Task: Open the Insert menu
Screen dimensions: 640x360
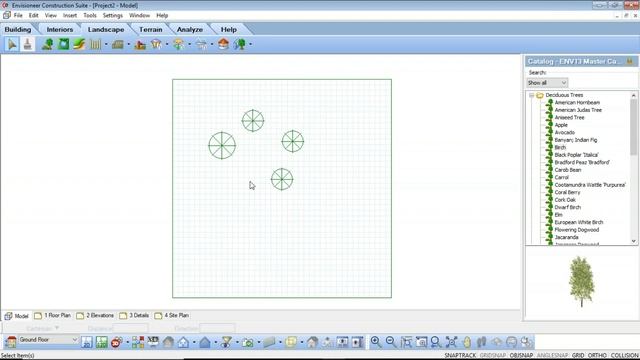Action: click(x=70, y=16)
